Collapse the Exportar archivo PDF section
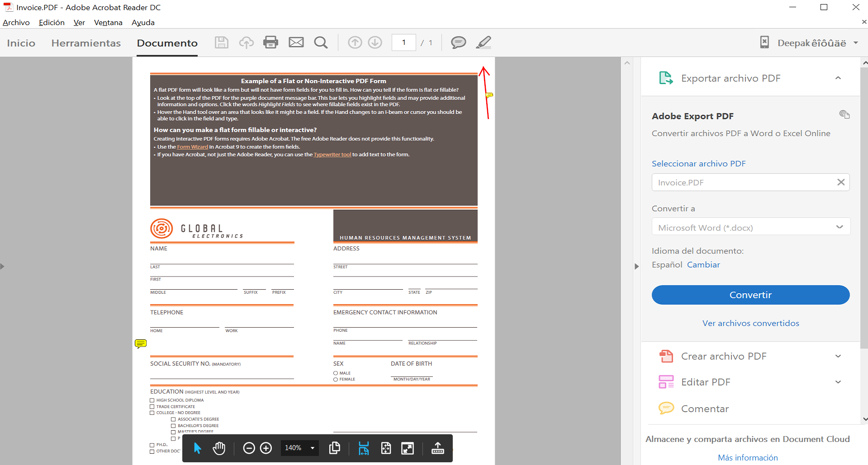Image resolution: width=868 pixels, height=465 pixels. point(838,78)
